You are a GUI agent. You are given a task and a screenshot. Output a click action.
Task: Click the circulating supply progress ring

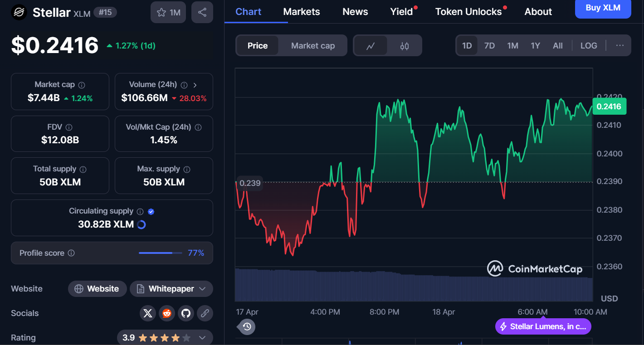click(141, 224)
